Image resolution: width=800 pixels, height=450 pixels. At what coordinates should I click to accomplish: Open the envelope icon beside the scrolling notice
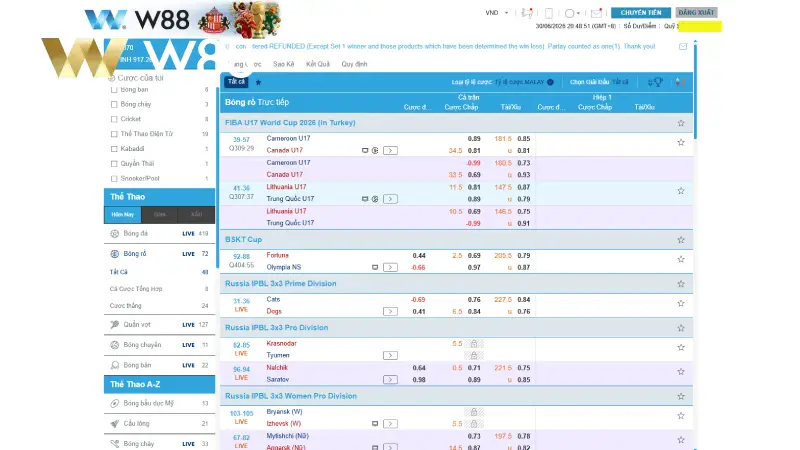pos(683,46)
